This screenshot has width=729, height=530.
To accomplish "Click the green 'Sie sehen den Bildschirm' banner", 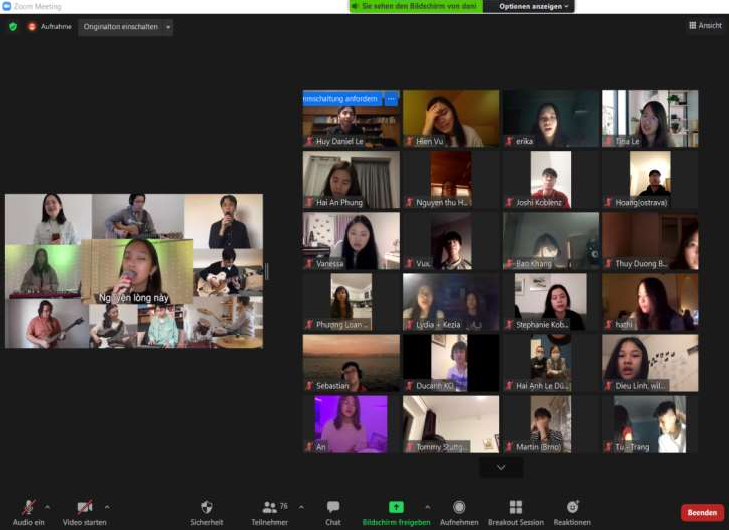I will 416,7.
